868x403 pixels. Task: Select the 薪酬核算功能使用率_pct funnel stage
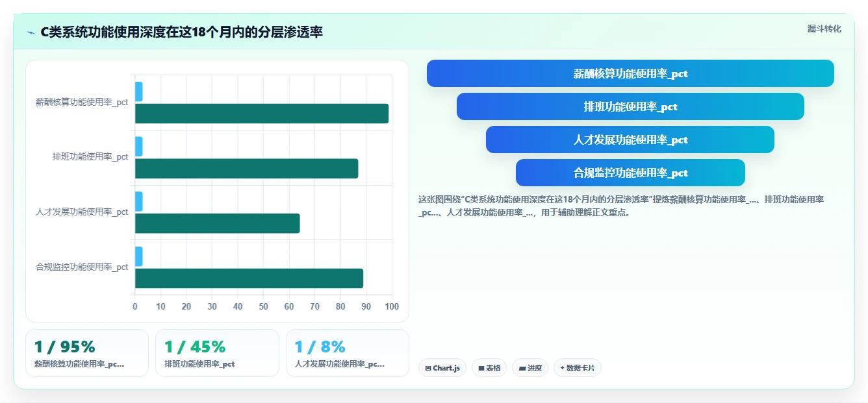pyautogui.click(x=630, y=73)
